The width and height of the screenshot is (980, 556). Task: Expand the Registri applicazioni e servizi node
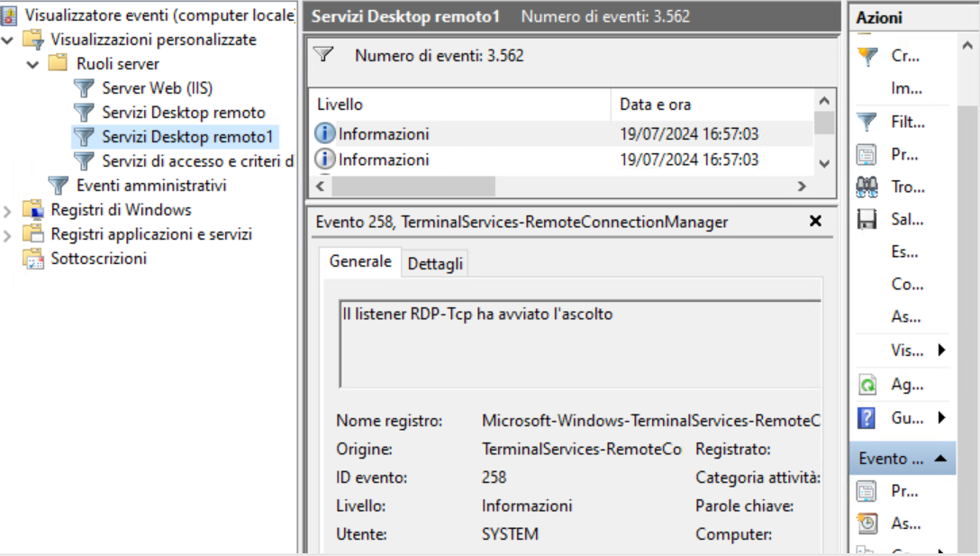pos(7,236)
